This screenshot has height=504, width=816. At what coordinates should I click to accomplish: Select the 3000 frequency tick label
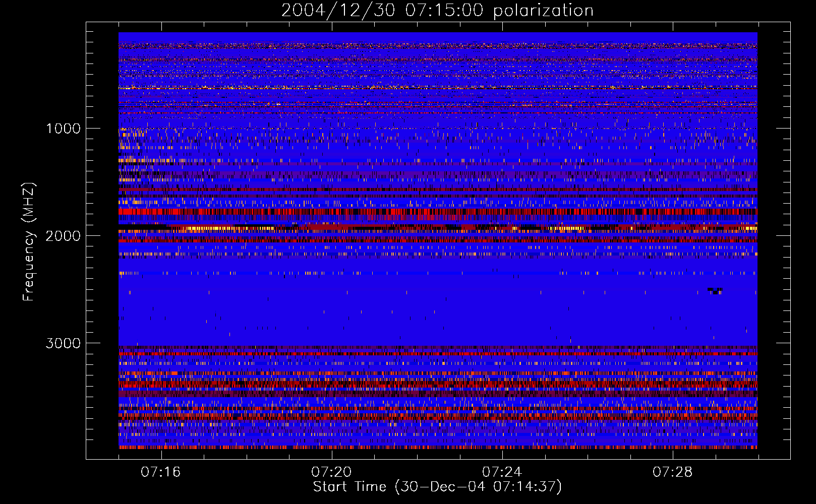[x=63, y=343]
